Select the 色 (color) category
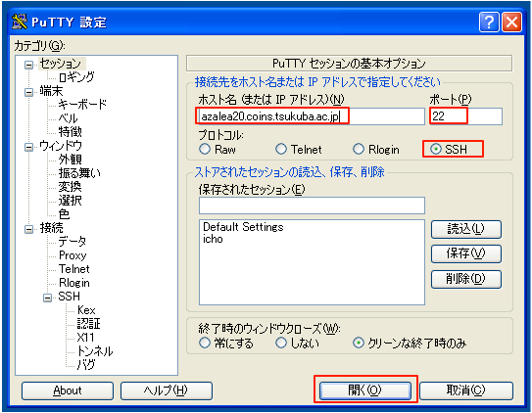532x413 pixels. pos(64,214)
